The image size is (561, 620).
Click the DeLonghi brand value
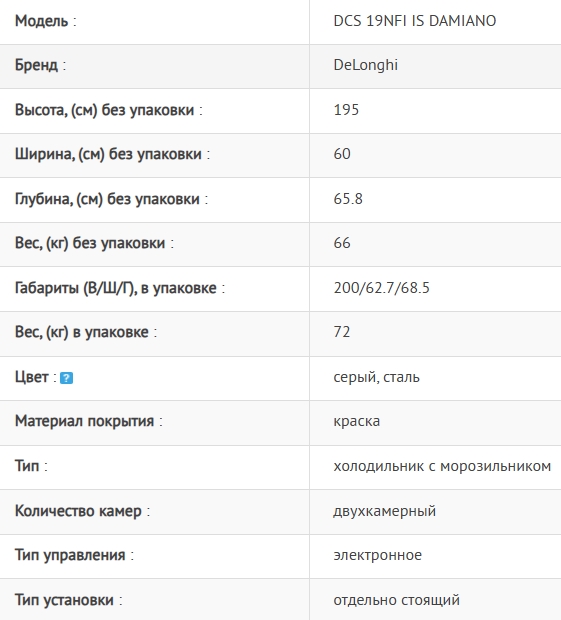[366, 65]
